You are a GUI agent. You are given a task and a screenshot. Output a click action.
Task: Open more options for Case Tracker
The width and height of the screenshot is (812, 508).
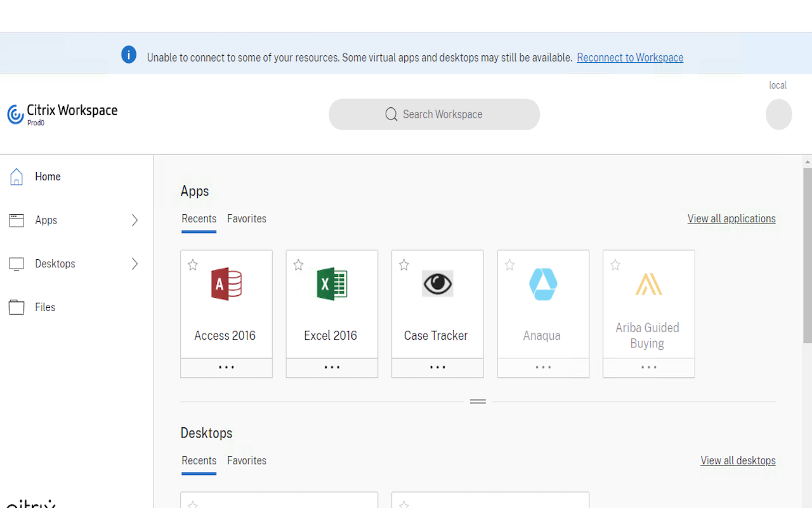coord(437,367)
